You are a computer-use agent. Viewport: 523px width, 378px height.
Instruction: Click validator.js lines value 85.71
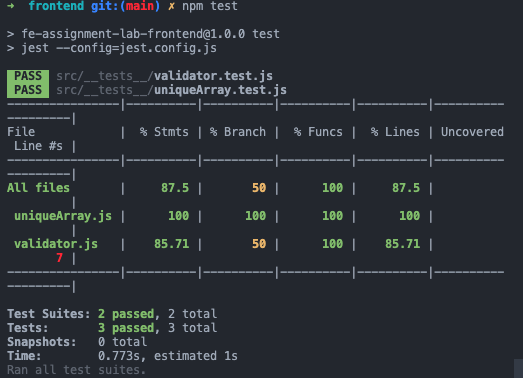pos(402,244)
